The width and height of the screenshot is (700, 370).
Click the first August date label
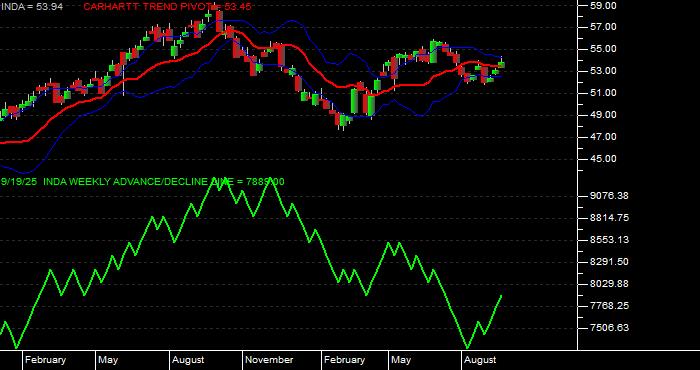[188, 360]
